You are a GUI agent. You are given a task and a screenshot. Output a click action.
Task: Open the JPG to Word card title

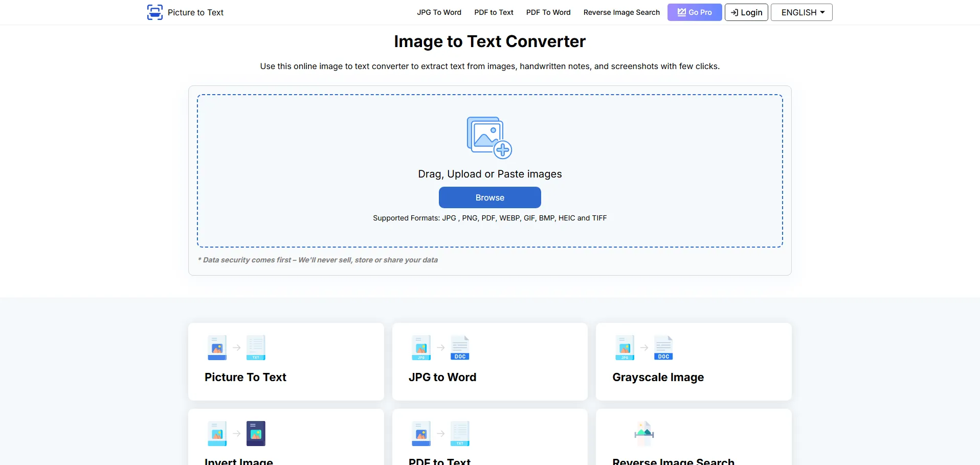point(442,377)
